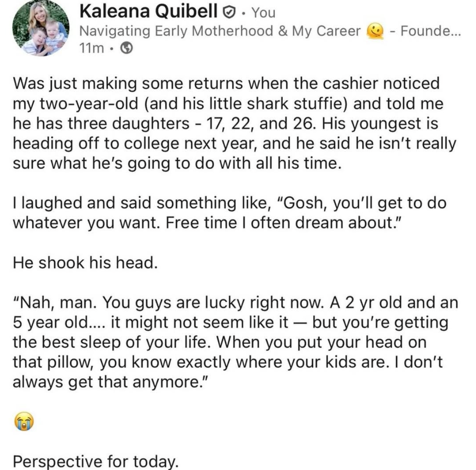This screenshot has height=470, width=476.
Task: Click the "He shook his head." line
Action: (85, 262)
